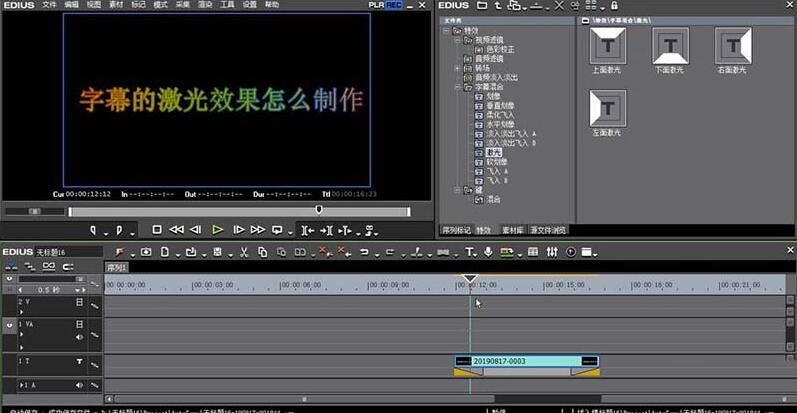Viewport: 797px width, 413px height.
Task: Select 激光 in the effects tree
Action: pos(494,152)
